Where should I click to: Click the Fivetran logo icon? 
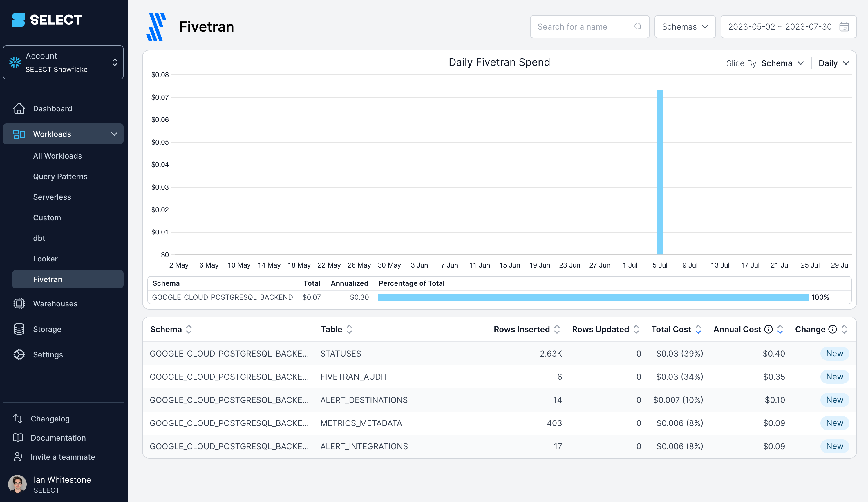pos(156,26)
